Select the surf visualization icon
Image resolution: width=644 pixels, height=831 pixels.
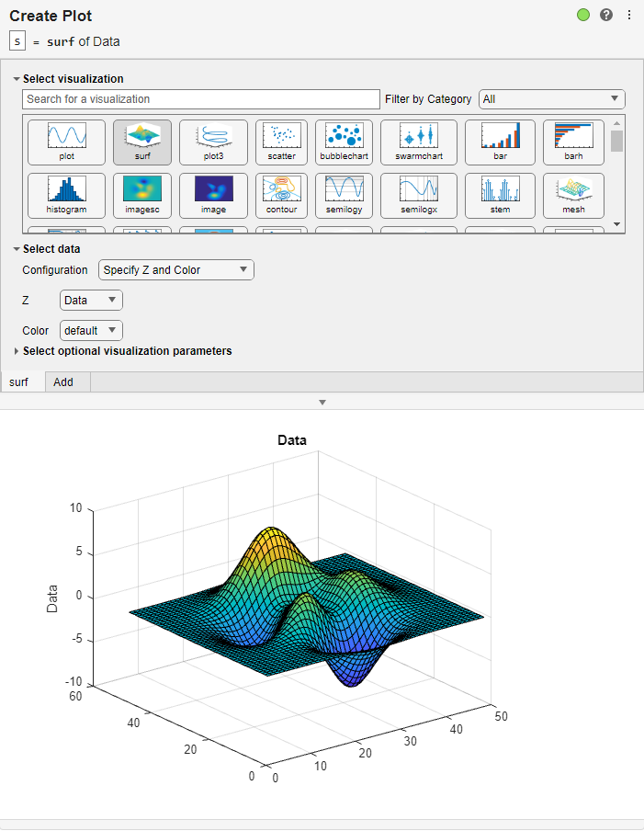pos(141,142)
